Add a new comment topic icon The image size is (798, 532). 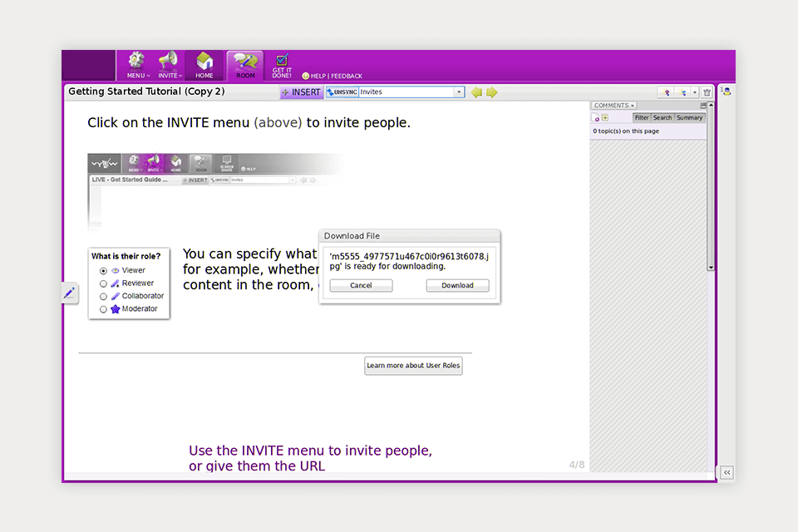[596, 118]
